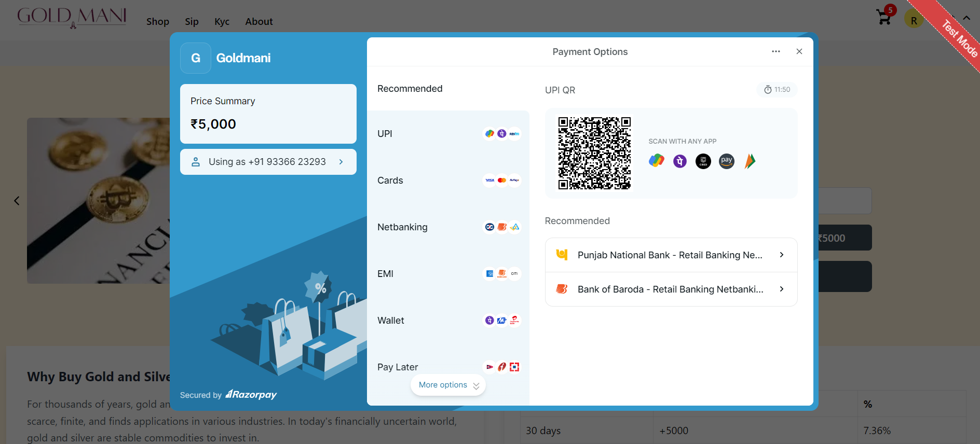
Task: Close the Payment Options dialog
Action: click(799, 51)
